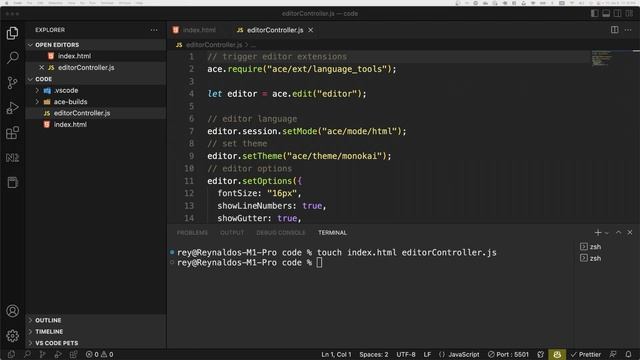Click Port : 5501 Live Server status

[508, 354]
